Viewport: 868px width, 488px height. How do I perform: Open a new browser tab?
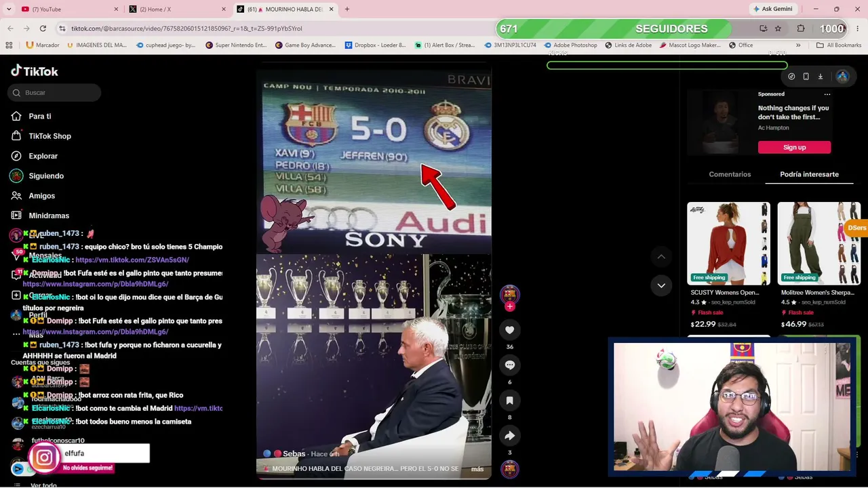pos(347,9)
